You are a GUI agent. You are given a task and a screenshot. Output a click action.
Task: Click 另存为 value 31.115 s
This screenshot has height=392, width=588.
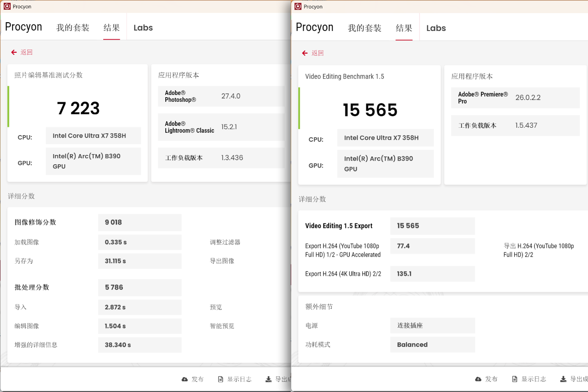139,261
